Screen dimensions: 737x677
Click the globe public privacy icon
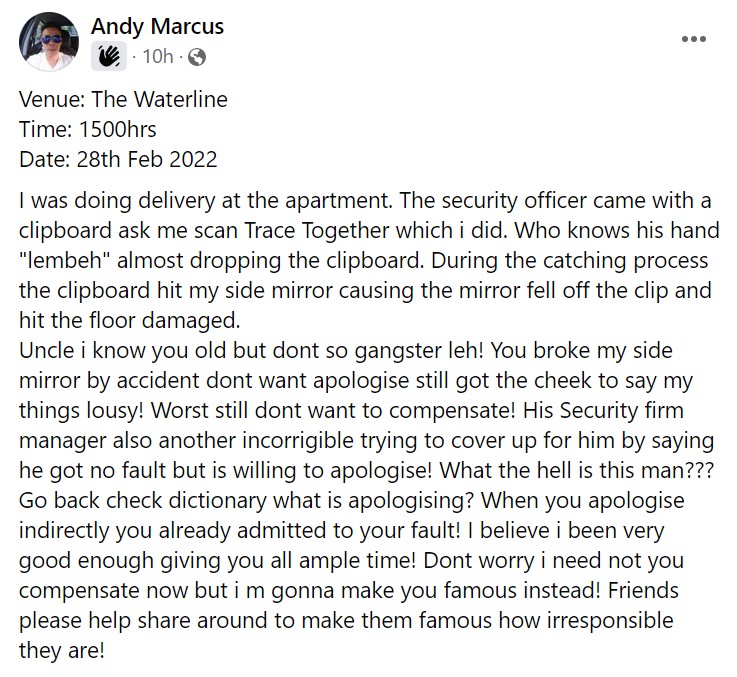pos(196,57)
